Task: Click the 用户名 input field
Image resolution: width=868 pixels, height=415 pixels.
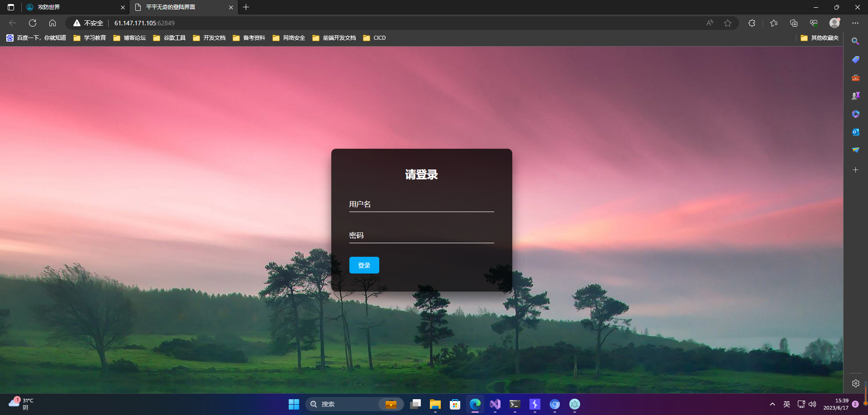Action: [421, 204]
